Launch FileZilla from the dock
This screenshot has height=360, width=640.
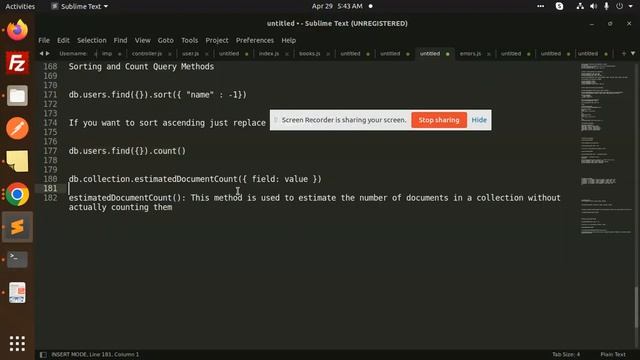point(17,62)
